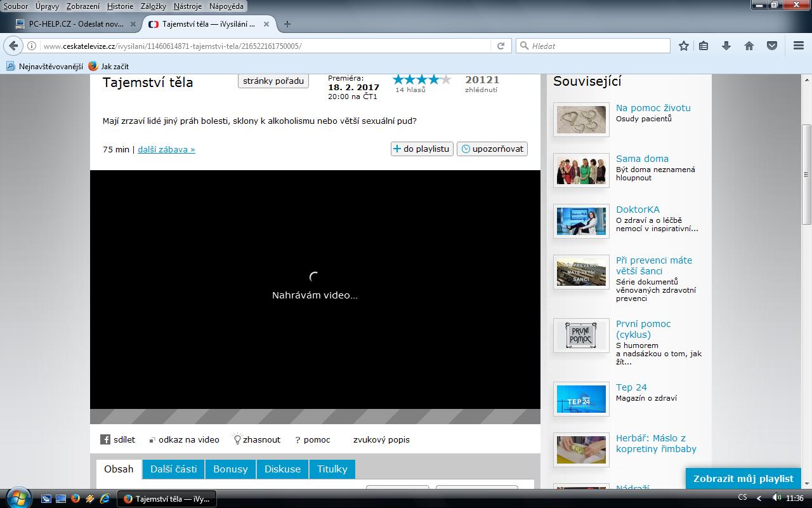The width and height of the screenshot is (812, 508).
Task: Open the 'Titulky' tab
Action: tap(332, 469)
